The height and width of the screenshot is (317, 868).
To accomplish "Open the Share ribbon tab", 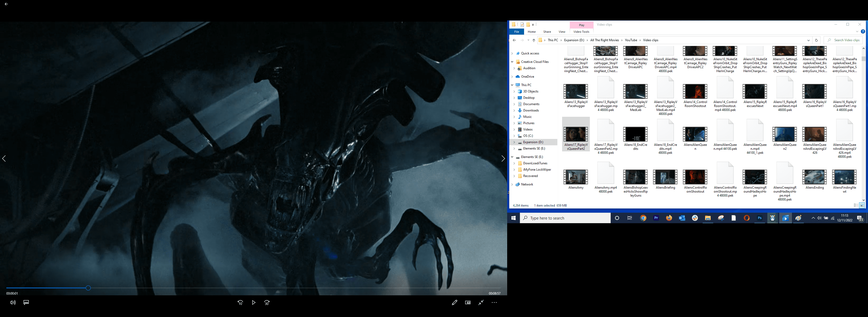I will point(547,32).
